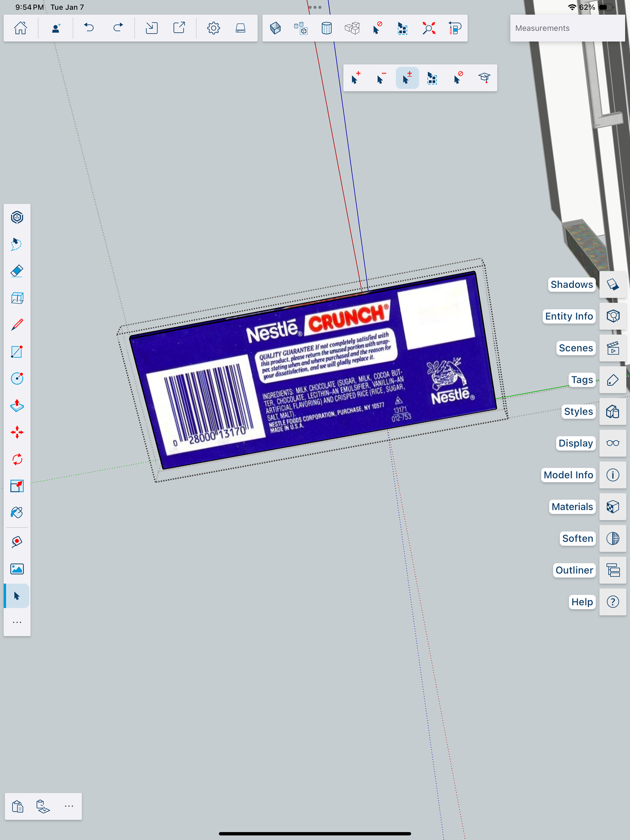Select the Move tool
Screen dimensions: 630x840
pyautogui.click(x=17, y=432)
